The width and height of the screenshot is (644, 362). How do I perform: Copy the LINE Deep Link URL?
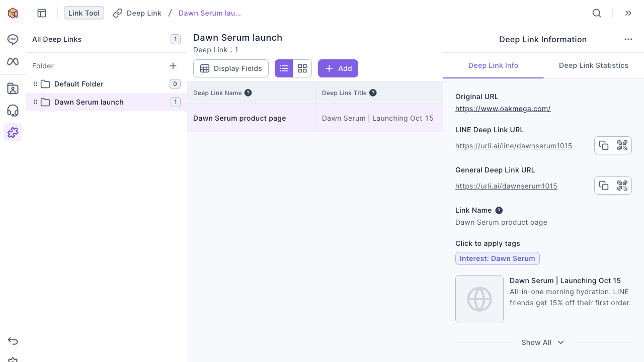point(604,145)
